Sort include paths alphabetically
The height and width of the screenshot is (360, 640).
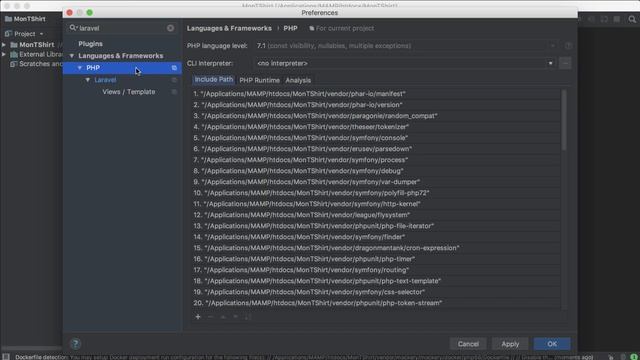pos(247,317)
